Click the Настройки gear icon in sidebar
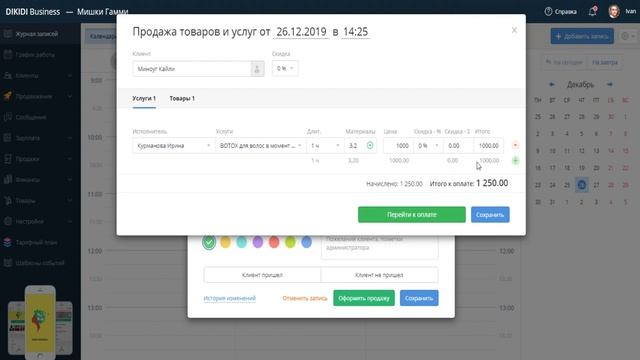This screenshot has height=360, width=640. tap(8, 221)
